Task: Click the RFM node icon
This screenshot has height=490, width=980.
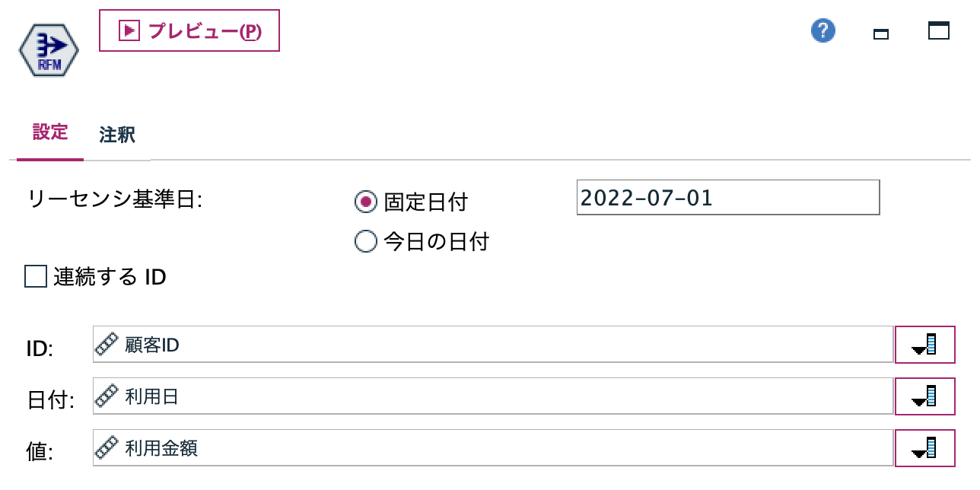Action: [x=49, y=49]
